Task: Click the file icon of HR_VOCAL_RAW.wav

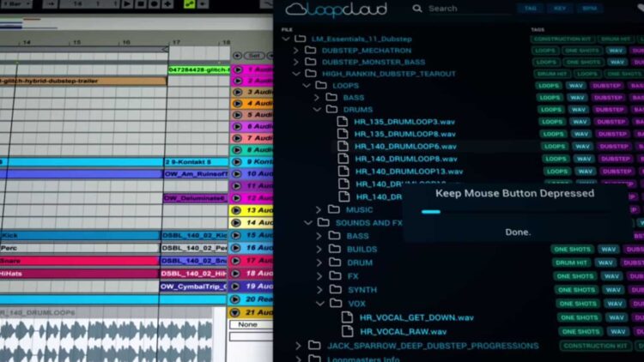Action: 348,331
